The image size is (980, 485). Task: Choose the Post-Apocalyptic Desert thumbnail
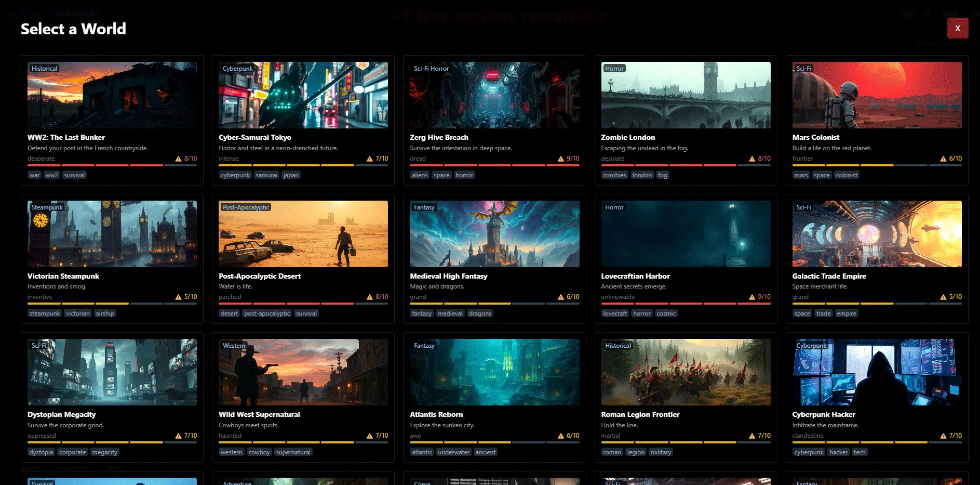tap(303, 234)
